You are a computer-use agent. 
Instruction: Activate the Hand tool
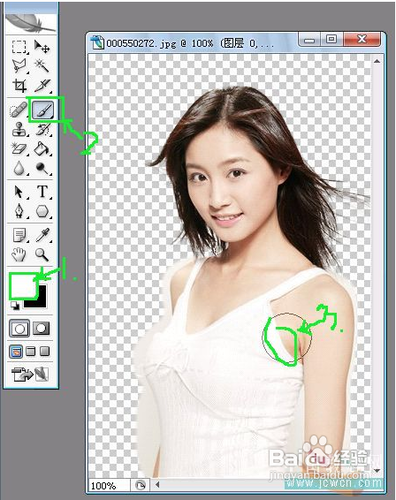pos(19,255)
